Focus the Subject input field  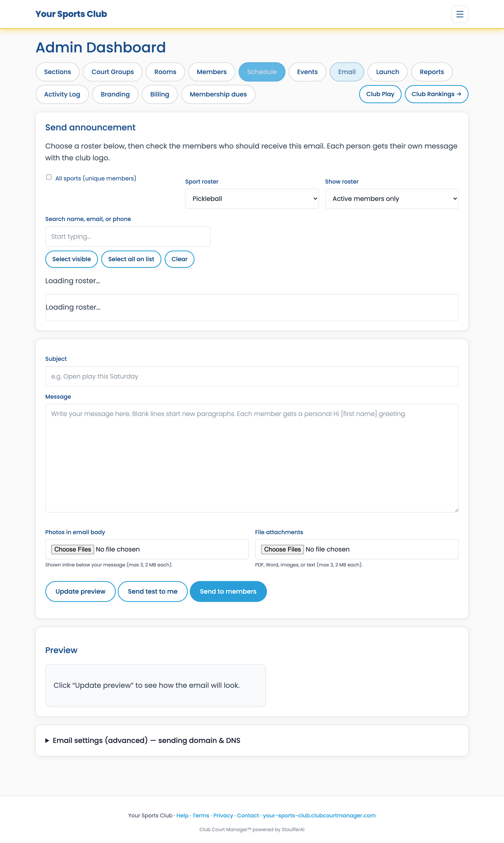coord(252,376)
